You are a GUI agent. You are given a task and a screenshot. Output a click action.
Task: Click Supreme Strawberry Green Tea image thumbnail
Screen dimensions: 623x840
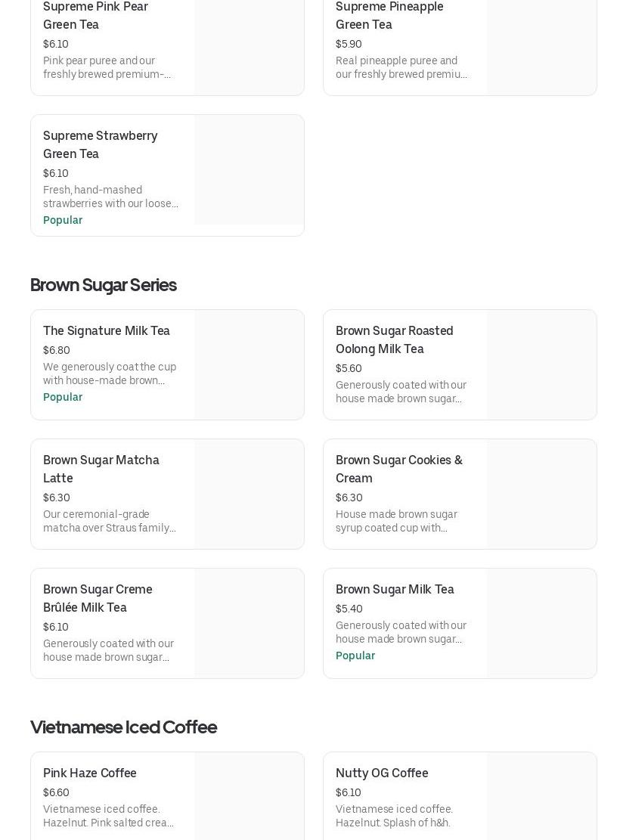[249, 170]
